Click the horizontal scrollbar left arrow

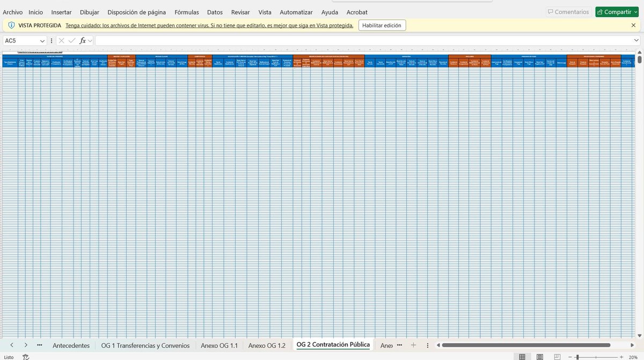(x=438, y=345)
